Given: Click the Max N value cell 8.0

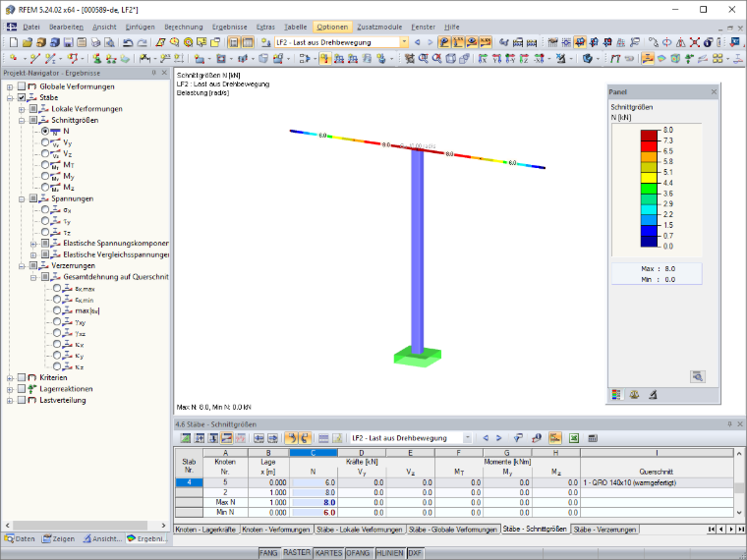Looking at the screenshot, I should (x=314, y=502).
